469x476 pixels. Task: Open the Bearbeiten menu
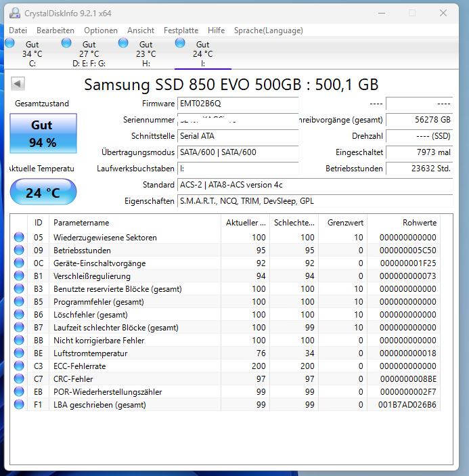point(55,30)
